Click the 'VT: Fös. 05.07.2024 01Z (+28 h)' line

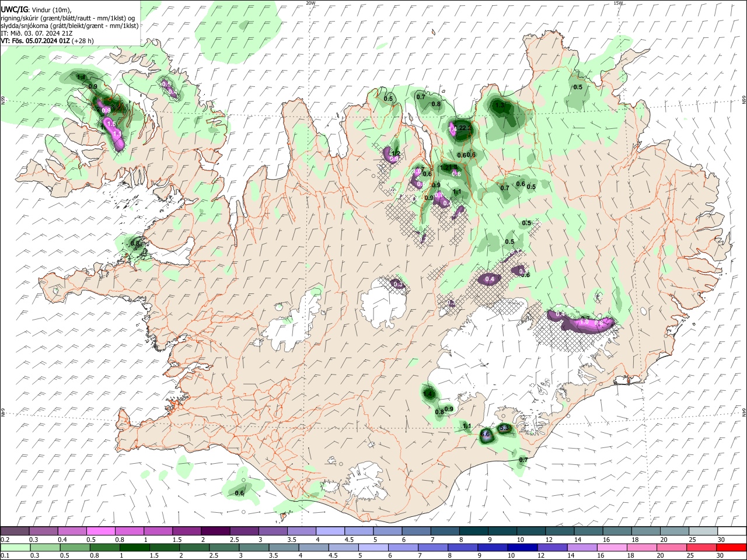pos(47,41)
